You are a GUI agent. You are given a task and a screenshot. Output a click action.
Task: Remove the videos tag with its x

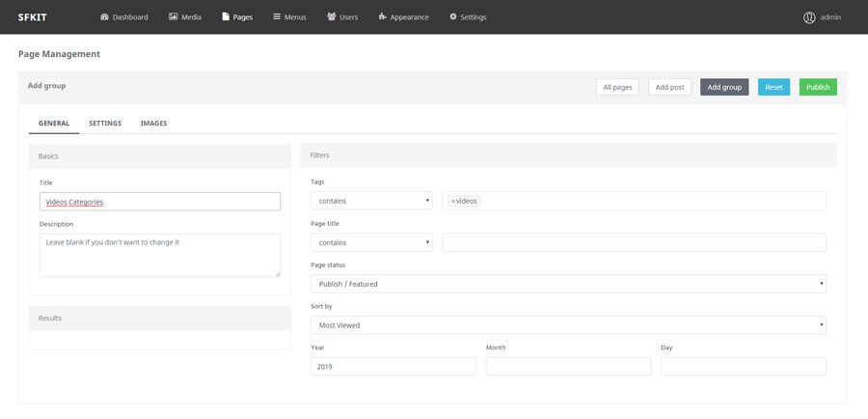[x=453, y=201]
